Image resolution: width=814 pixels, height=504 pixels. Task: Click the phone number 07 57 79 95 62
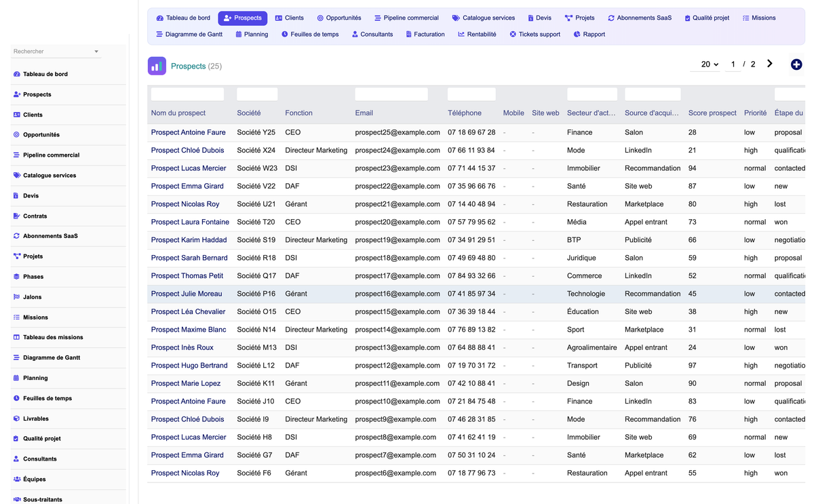click(x=471, y=222)
